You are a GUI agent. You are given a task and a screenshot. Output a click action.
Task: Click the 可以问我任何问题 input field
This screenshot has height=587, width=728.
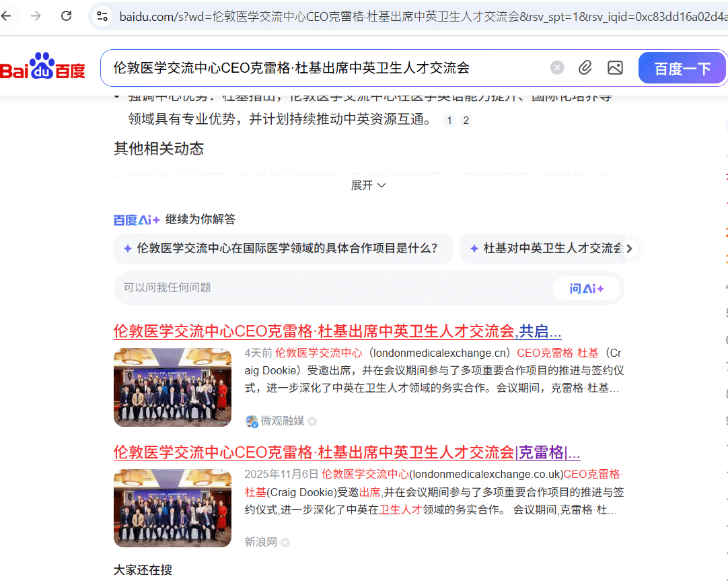[330, 288]
